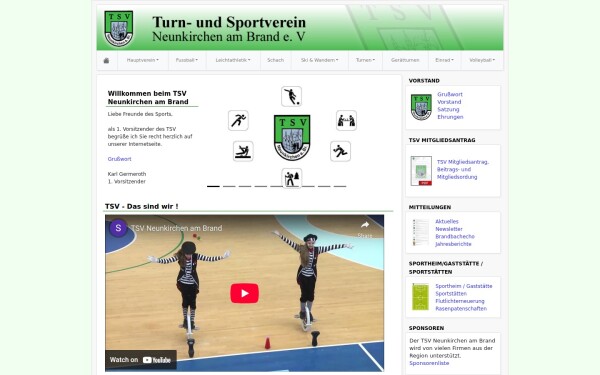Open the Satzung link

pos(448,109)
